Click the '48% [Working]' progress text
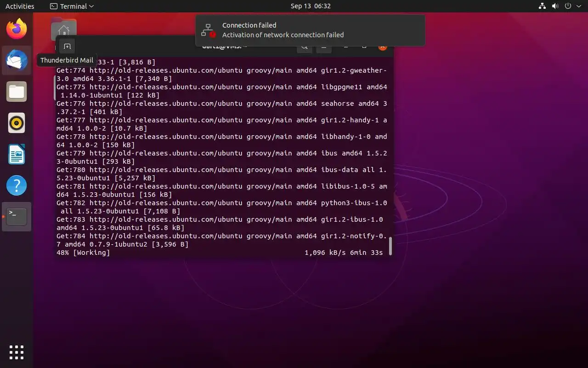 point(83,253)
